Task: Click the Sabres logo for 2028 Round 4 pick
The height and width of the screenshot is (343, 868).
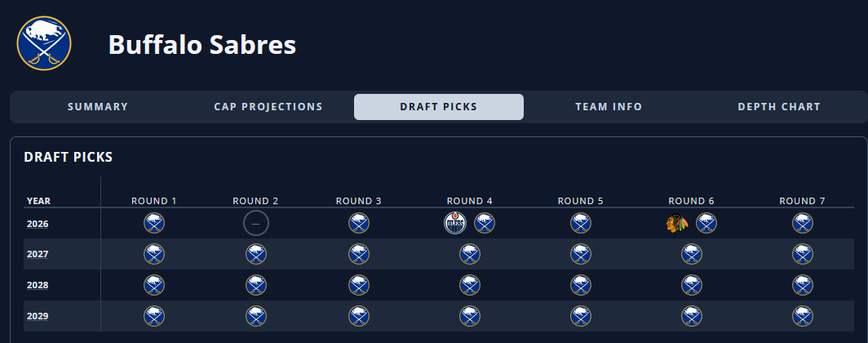Action: point(470,285)
